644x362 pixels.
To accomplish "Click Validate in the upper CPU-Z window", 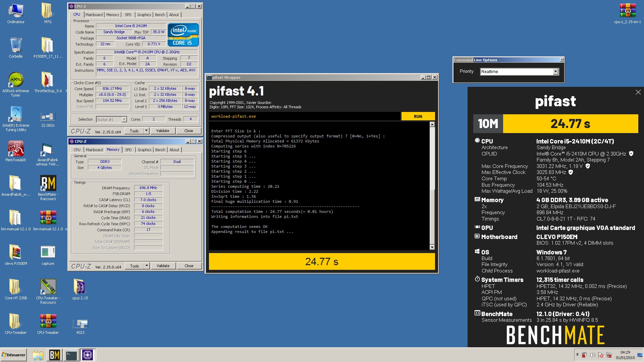I will click(163, 131).
